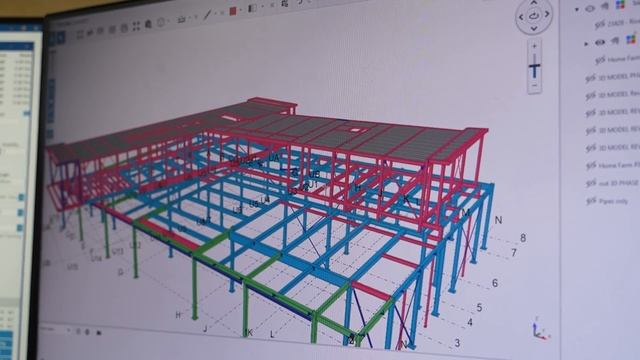Click the grid line label '6' in the viewport
The image size is (640, 360).
coord(495,283)
